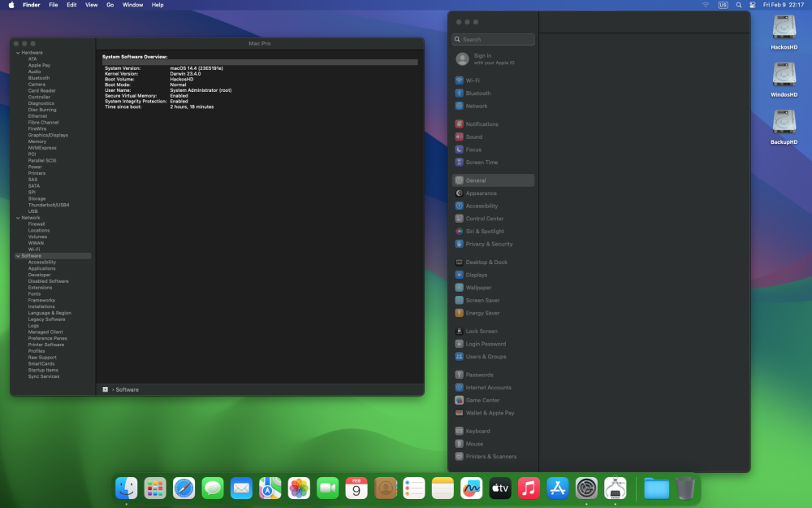
Task: Open Spotlight search in menu bar
Action: click(x=738, y=5)
